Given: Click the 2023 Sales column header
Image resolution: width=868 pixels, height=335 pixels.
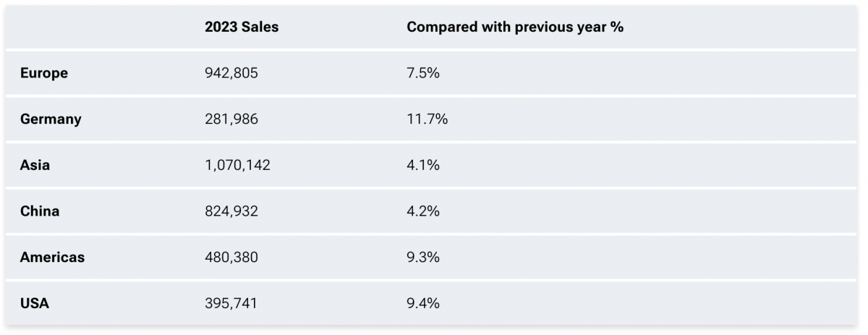Looking at the screenshot, I should pos(242,27).
